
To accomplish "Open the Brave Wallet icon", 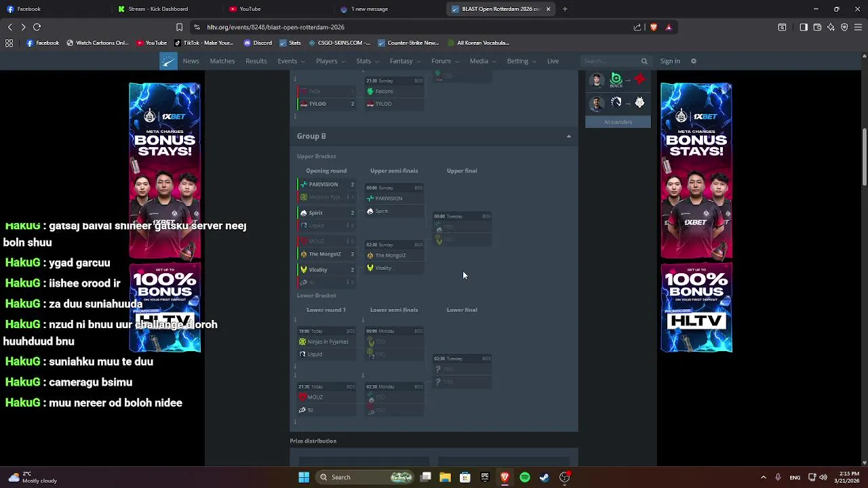I will [x=817, y=27].
